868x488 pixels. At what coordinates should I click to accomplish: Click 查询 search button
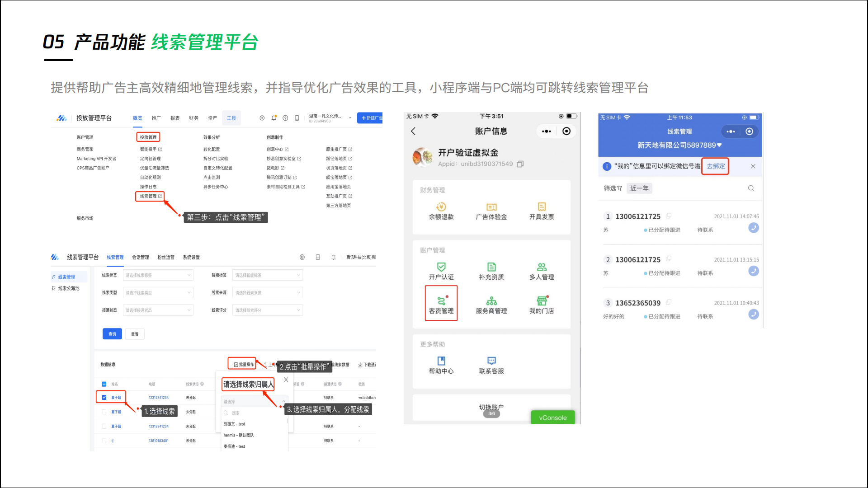(112, 334)
